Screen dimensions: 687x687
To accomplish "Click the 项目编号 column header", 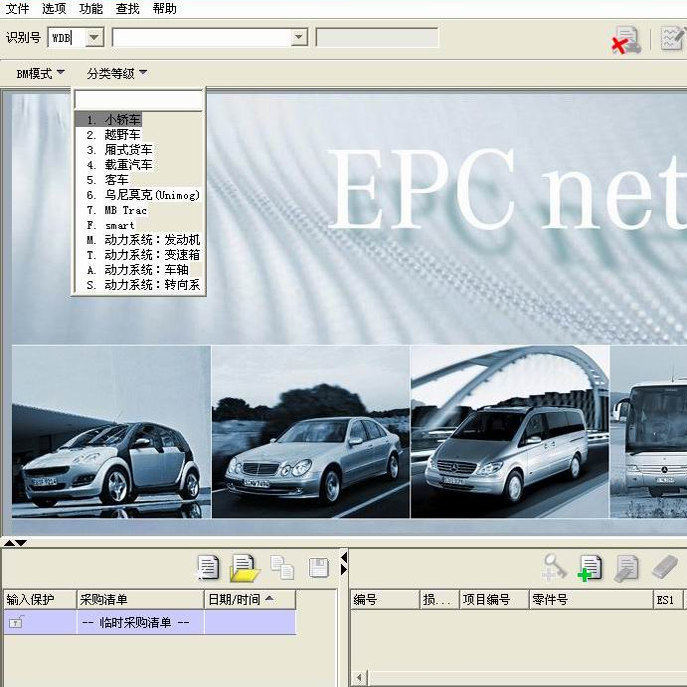I will point(494,599).
